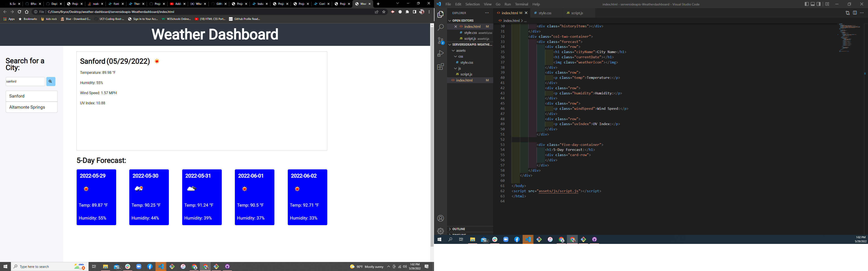Screen dimensions: 868x271
Task: Switch to the style.css editor tab
Action: (x=545, y=13)
